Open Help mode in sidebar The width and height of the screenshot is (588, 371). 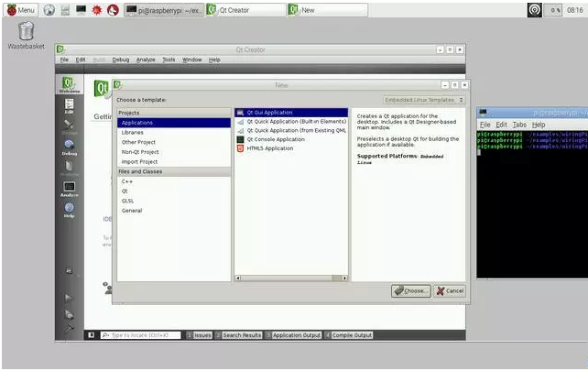70,210
